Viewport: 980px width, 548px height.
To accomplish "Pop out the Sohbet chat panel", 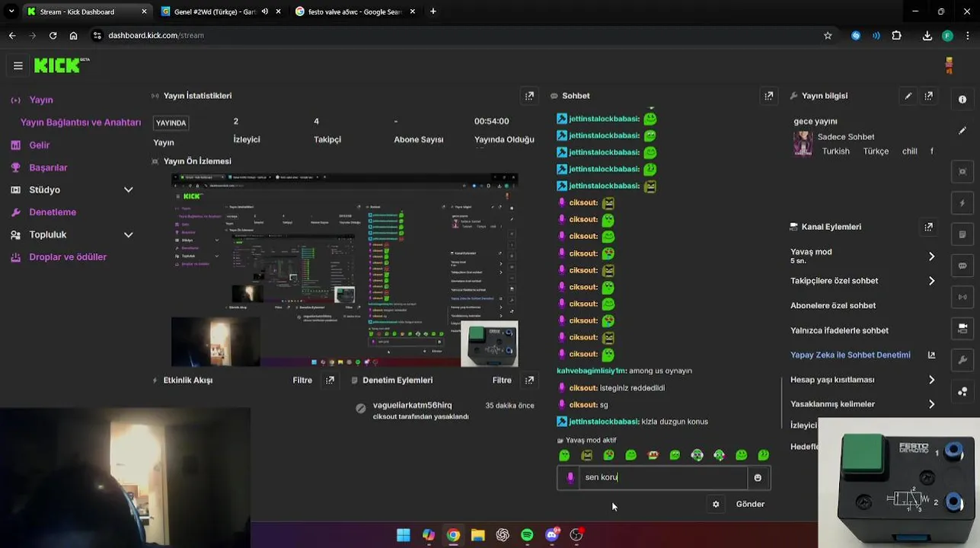I will [768, 96].
